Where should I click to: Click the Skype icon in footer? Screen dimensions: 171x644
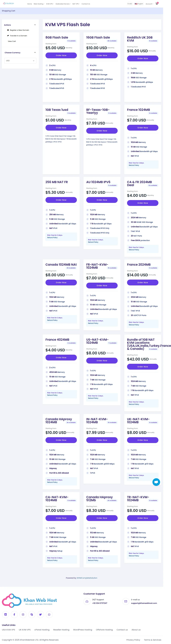pos(32,614)
